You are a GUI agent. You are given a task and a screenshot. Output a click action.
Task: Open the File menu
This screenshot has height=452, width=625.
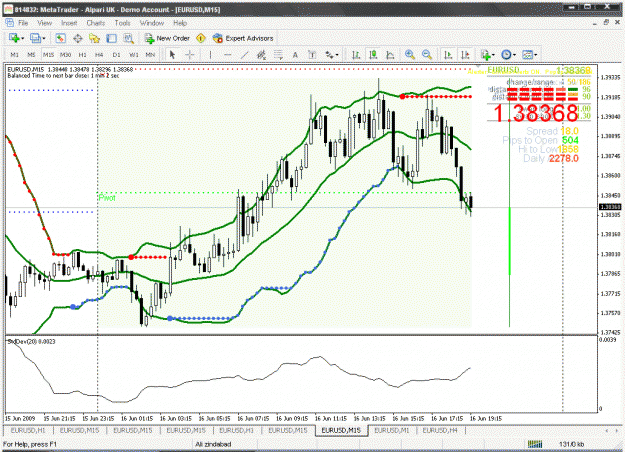(23, 23)
